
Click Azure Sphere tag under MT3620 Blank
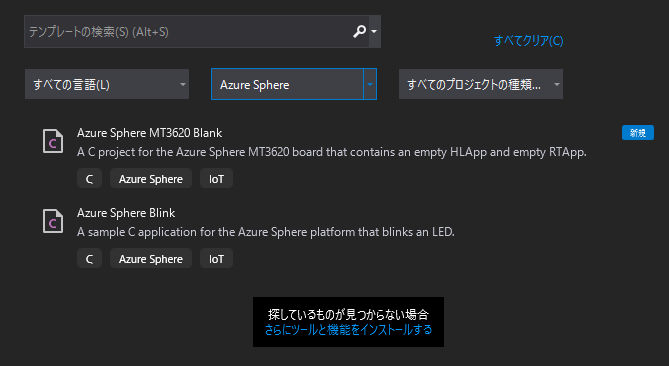tap(151, 178)
